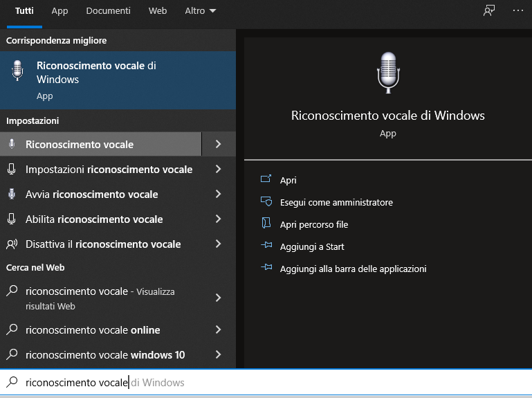This screenshot has width=532, height=398.
Task: Open the best match Riconoscimento vocale di Windows
Action: click(x=118, y=80)
